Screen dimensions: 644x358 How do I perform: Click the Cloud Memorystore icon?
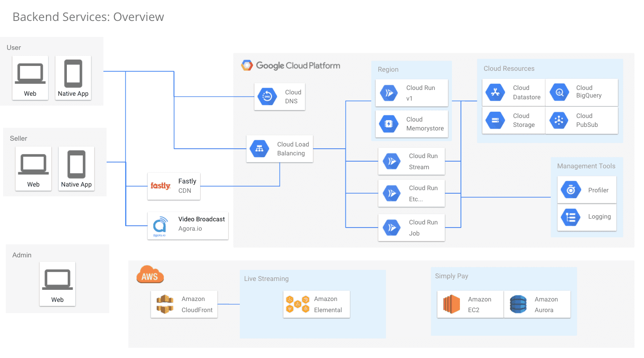(x=389, y=124)
